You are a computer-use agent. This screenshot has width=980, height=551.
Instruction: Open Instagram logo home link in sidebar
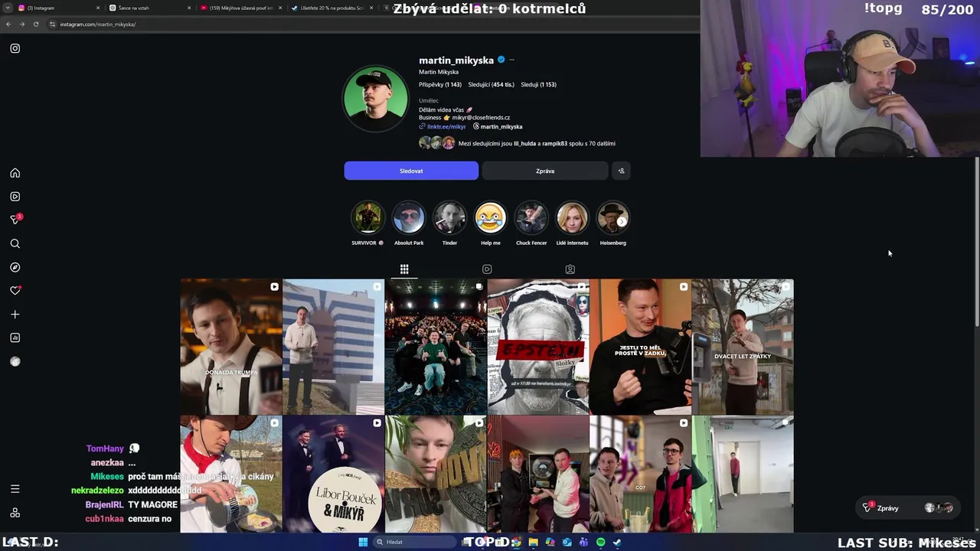pos(15,48)
